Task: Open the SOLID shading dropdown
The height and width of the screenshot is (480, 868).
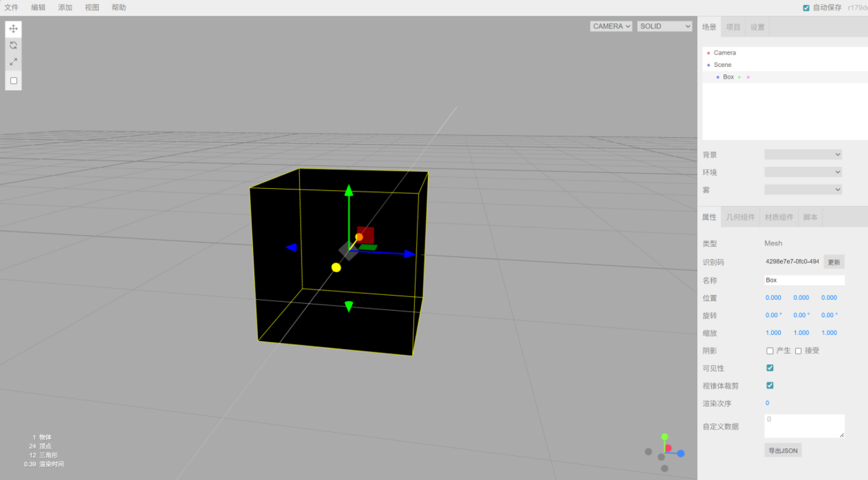Action: (664, 27)
